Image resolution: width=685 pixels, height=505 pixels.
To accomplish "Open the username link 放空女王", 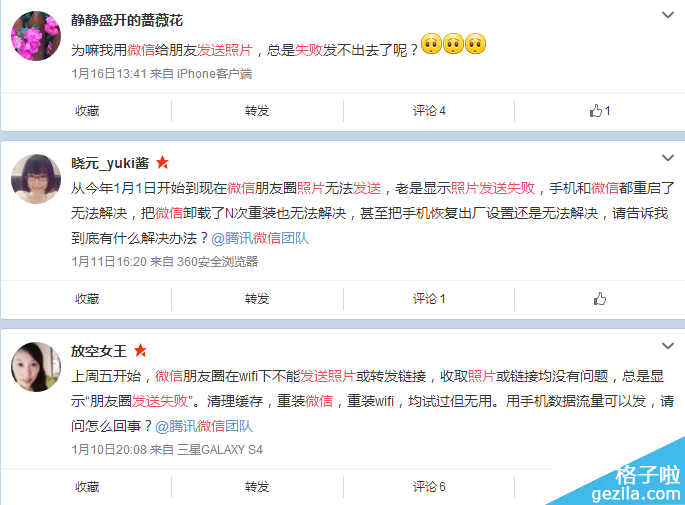I will pyautogui.click(x=99, y=351).
